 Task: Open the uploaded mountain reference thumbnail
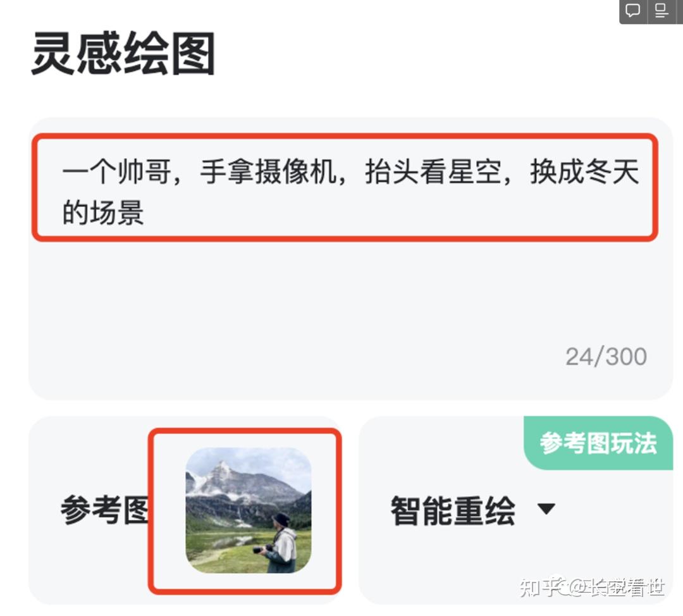point(249,510)
